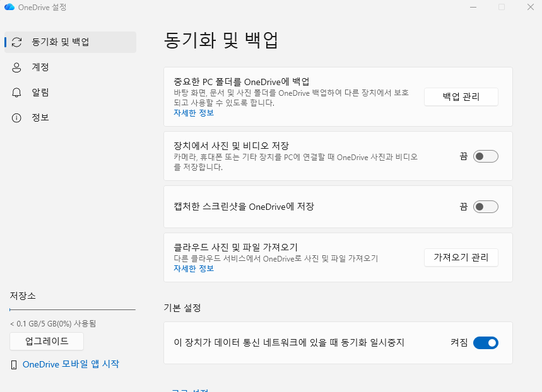
Task: Click the phone icon beside OneDrive 모바일 앱 시작
Action: [14, 365]
